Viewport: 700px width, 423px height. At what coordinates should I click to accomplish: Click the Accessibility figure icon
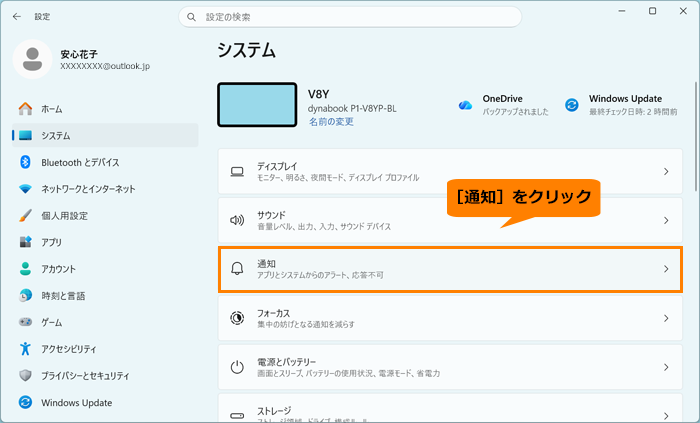point(25,348)
